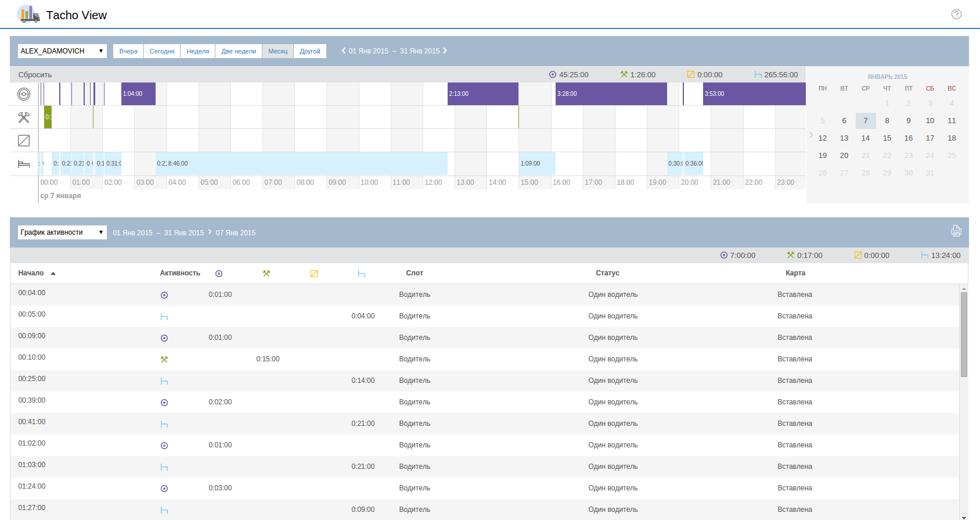980x520 pixels.
Task: Go to previous date range with left chevron
Action: tap(344, 51)
